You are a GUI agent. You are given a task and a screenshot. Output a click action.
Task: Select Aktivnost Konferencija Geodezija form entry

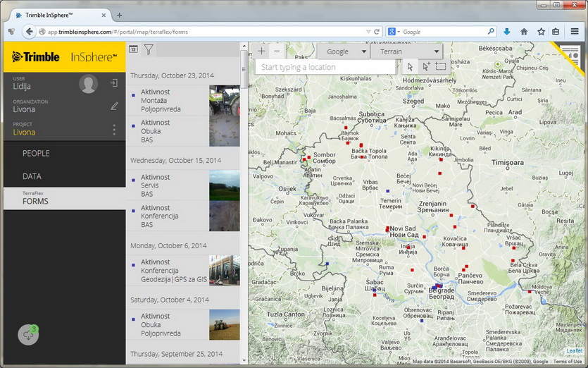click(168, 271)
